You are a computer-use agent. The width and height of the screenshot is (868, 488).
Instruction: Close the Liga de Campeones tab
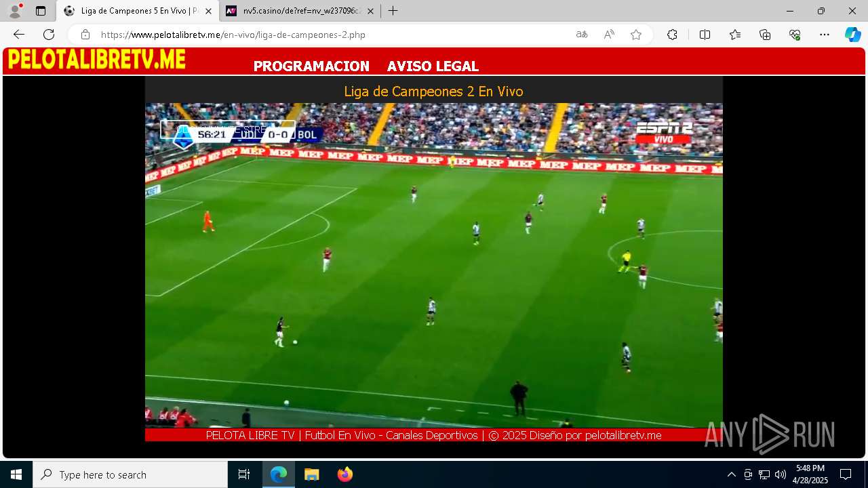click(210, 11)
